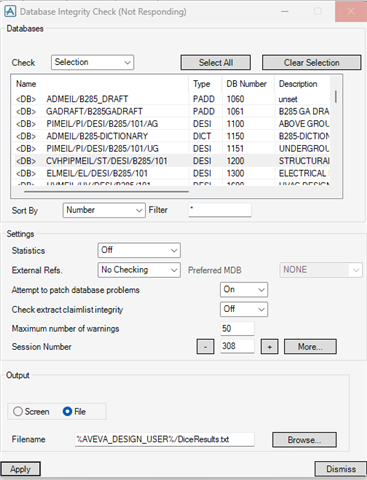Close the Database Integrity Check window
367x480 pixels.
pyautogui.click(x=351, y=11)
